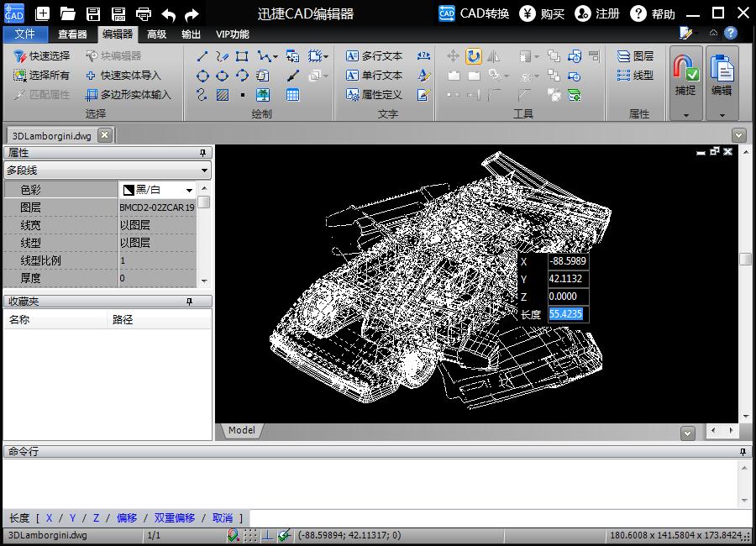Toggle the check-mark status bar icon
Viewport: 756px width, 546px height.
(x=285, y=535)
